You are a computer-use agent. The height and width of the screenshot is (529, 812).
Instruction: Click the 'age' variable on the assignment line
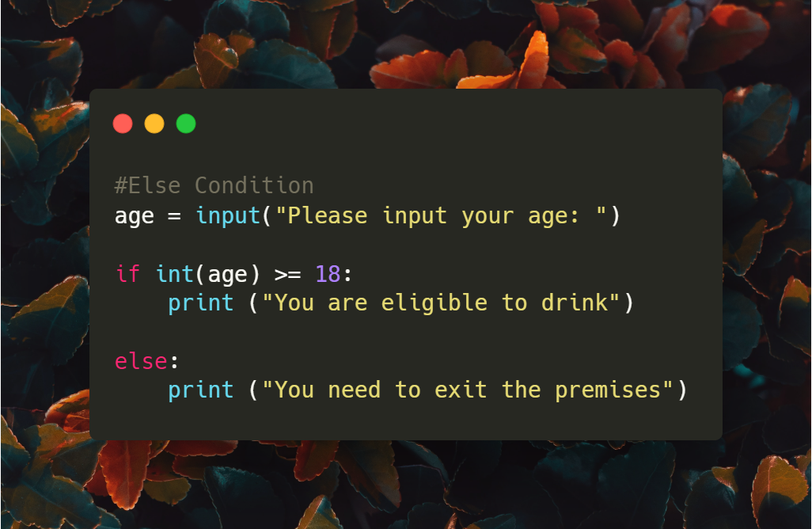point(135,216)
